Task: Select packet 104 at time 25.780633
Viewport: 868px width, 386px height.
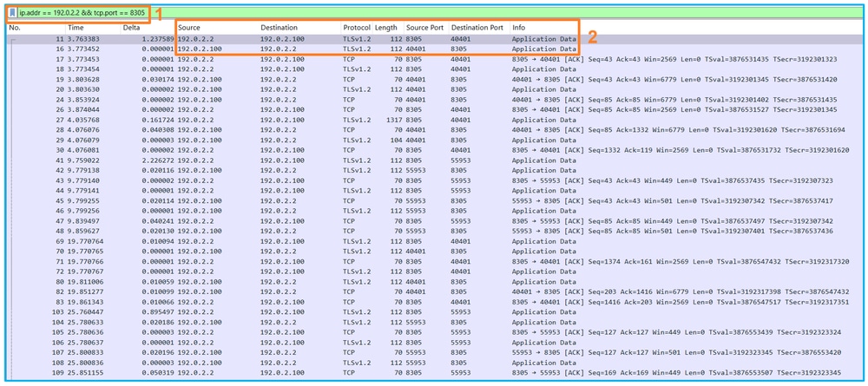Action: [x=435, y=323]
